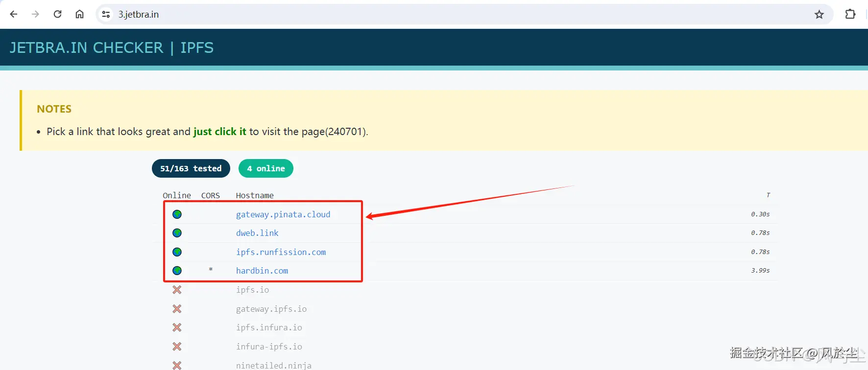868x370 pixels.
Task: Click the '51/163 tested' badge
Action: (x=191, y=168)
